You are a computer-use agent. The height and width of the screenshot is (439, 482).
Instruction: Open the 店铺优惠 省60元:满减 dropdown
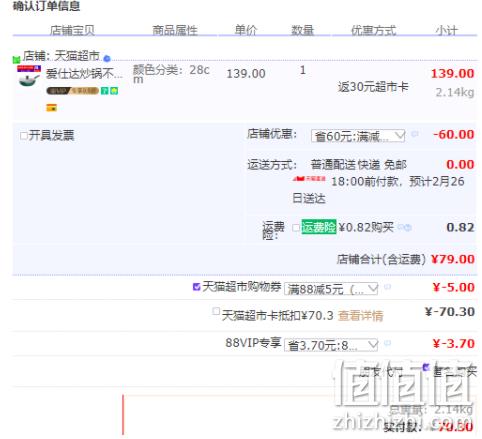point(358,136)
